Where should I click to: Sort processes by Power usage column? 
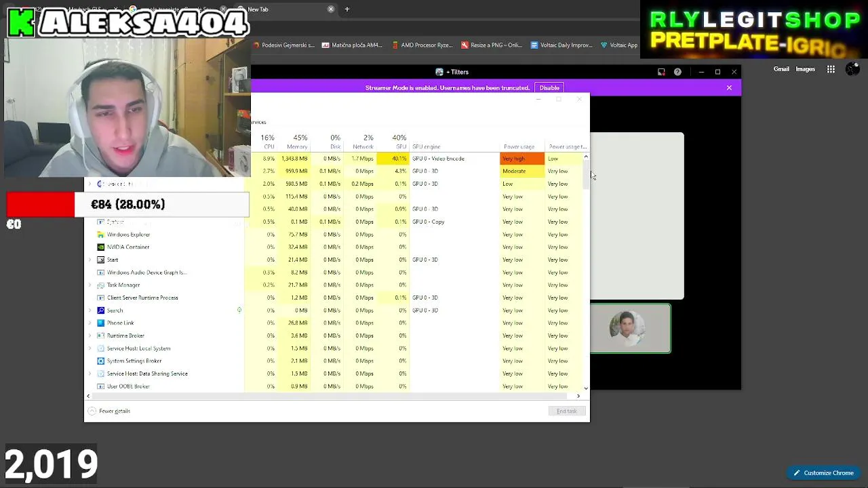(x=522, y=142)
